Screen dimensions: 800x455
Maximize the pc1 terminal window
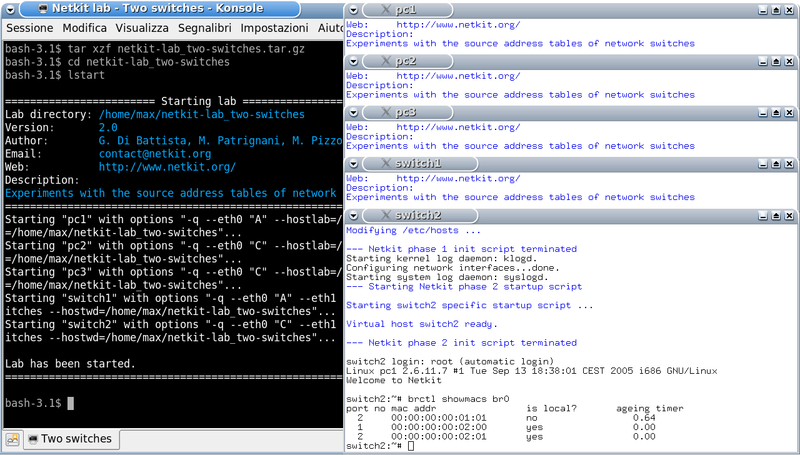[x=776, y=10]
